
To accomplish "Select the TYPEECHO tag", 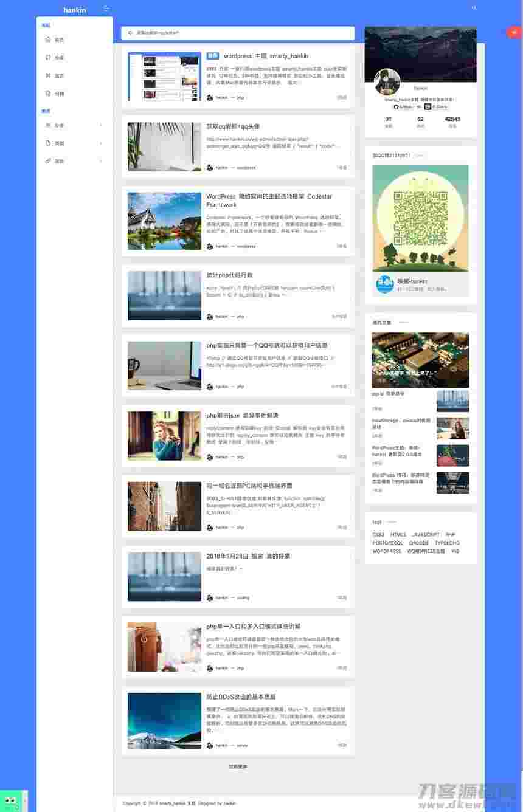I will click(x=448, y=543).
